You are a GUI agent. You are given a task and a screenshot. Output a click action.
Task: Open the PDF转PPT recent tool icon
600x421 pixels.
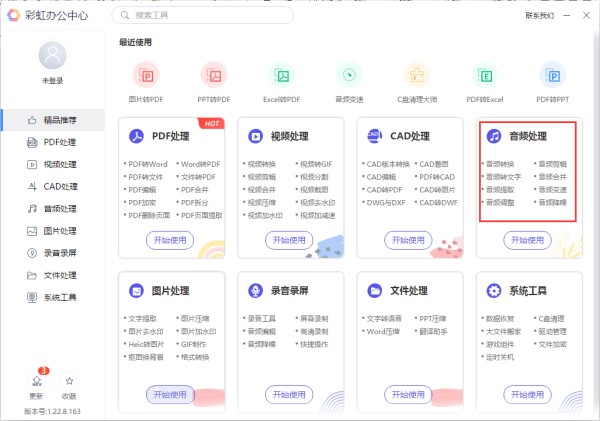click(x=552, y=75)
